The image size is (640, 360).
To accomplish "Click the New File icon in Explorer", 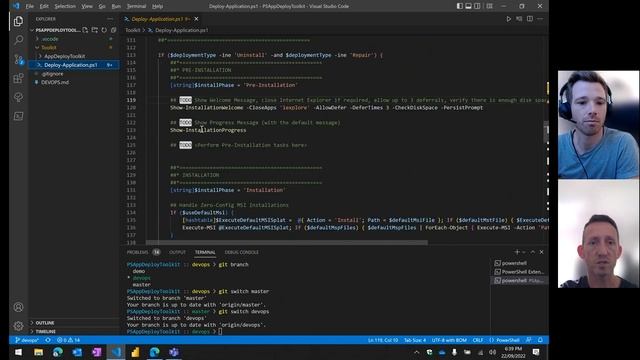I will click(x=85, y=30).
